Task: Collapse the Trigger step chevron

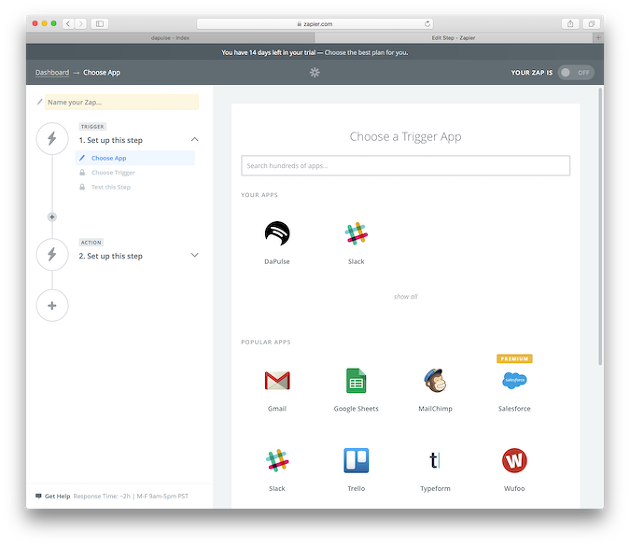Action: coord(194,139)
